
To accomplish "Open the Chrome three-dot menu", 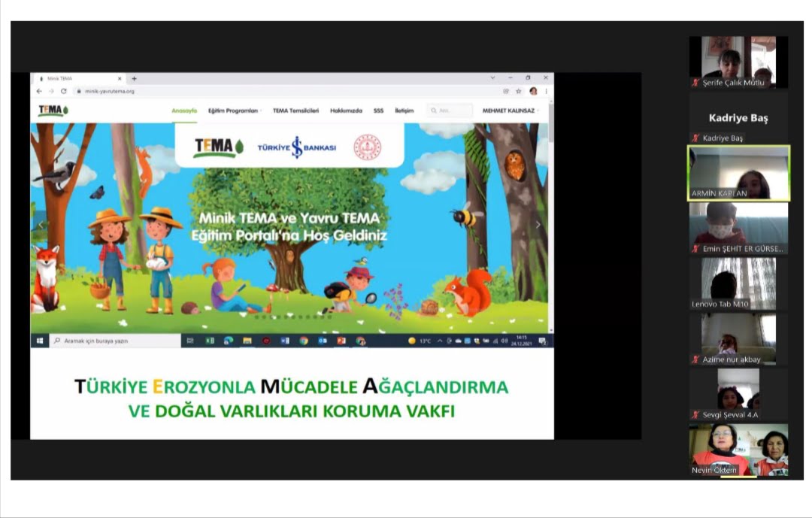I will (546, 91).
